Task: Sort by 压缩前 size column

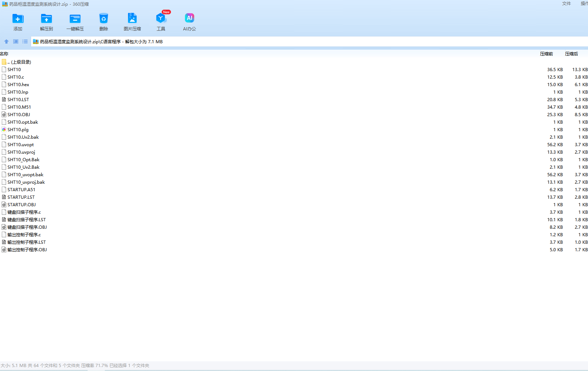Action: tap(546, 54)
